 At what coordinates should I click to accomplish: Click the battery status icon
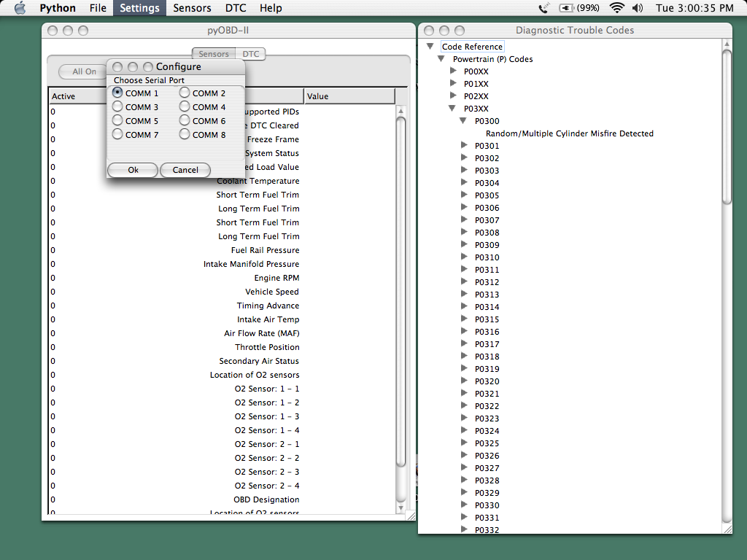point(566,8)
